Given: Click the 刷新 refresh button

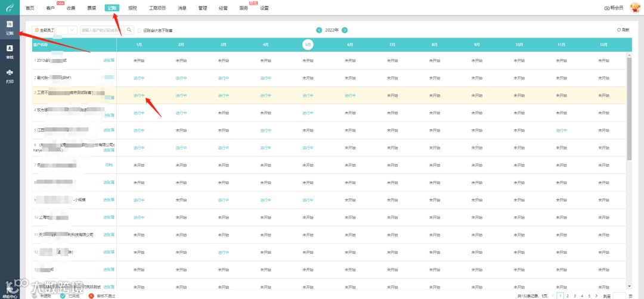Looking at the screenshot, I should click(x=623, y=30).
